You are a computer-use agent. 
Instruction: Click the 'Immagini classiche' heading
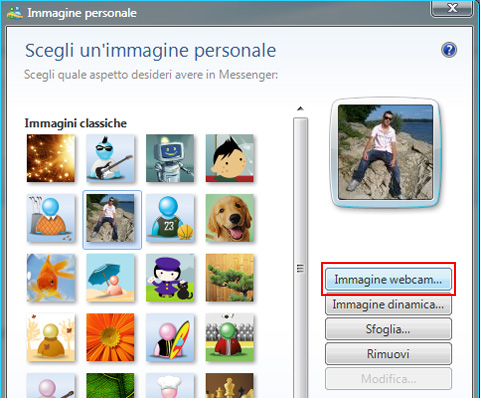(76, 123)
